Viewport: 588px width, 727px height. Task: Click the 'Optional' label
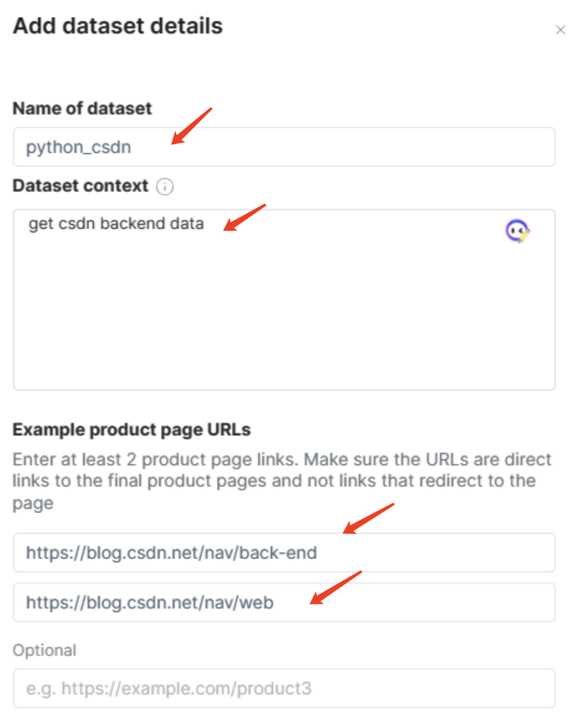click(x=45, y=650)
